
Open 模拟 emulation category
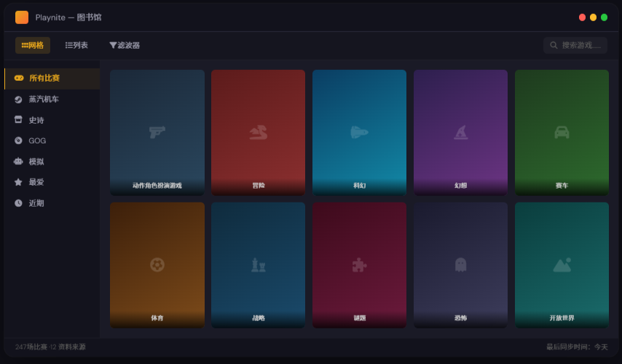pos(52,162)
